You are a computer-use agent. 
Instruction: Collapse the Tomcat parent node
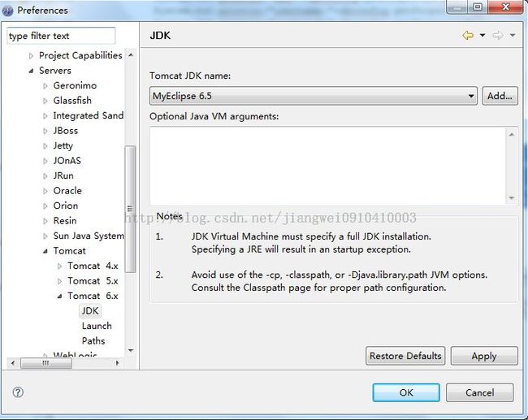[x=45, y=251]
